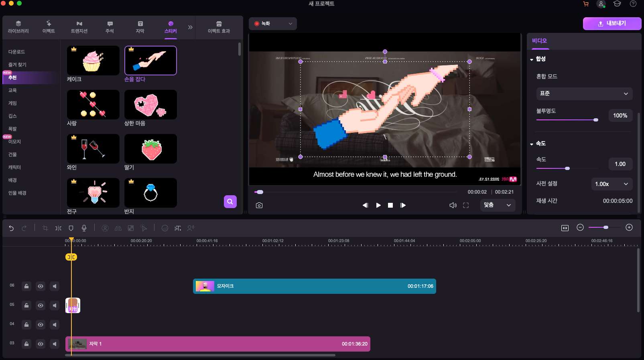Open the shopping cart icon
Screen dimensions: 644x360
click(586, 4)
